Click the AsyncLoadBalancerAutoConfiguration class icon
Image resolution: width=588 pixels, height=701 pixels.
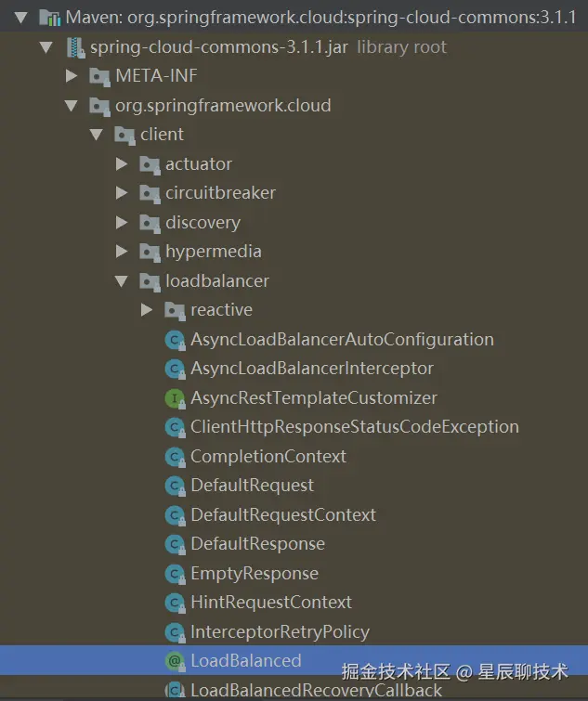(175, 341)
